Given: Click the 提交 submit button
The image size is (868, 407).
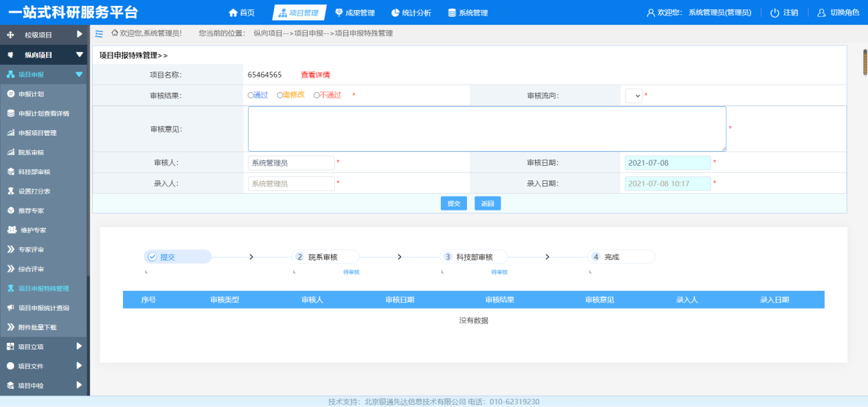Looking at the screenshot, I should (454, 203).
